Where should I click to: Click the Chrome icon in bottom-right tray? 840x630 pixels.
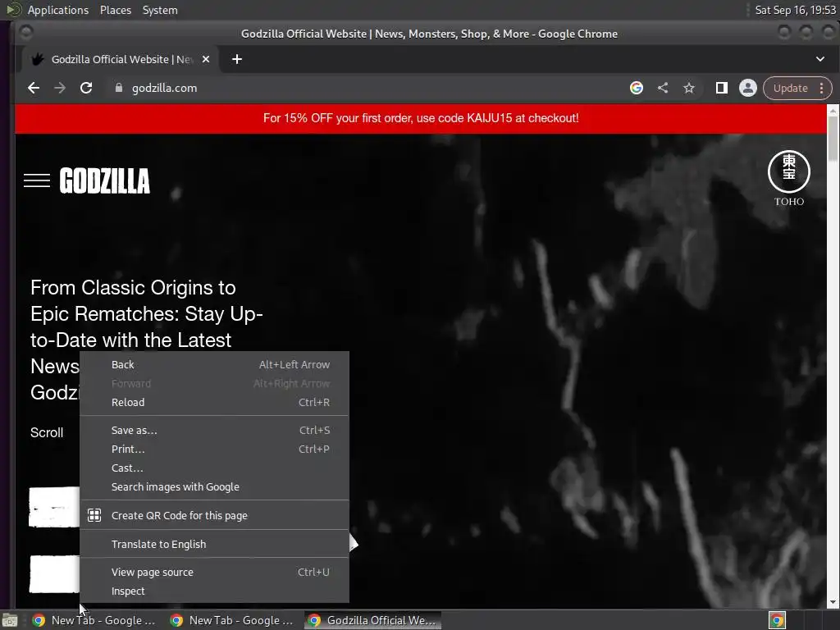click(777, 620)
